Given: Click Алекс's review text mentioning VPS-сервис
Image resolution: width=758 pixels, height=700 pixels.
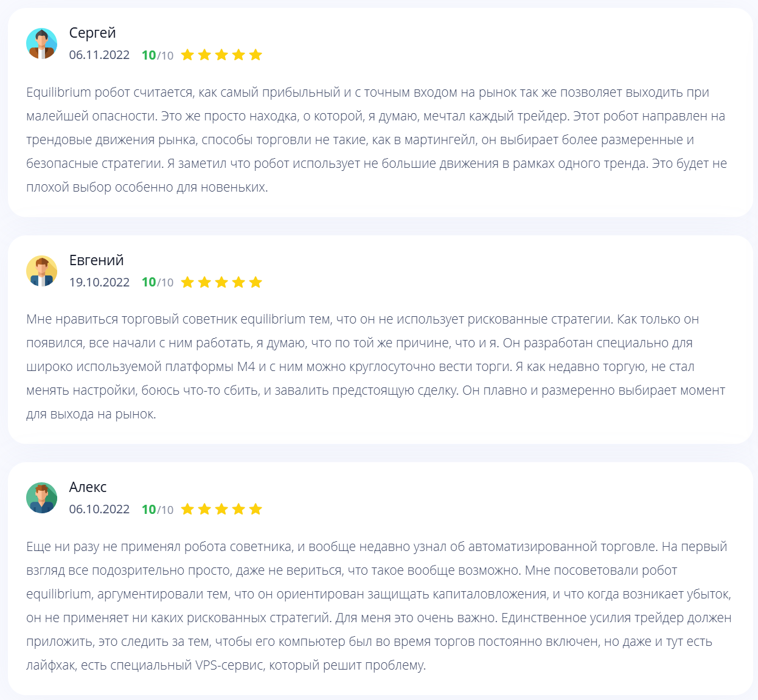Looking at the screenshot, I should coord(379,606).
